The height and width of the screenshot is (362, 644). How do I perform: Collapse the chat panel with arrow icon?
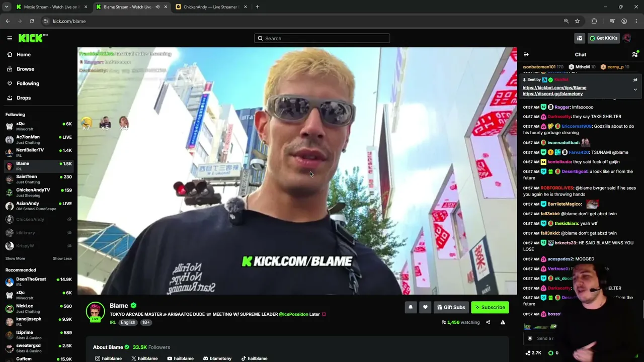click(x=526, y=54)
